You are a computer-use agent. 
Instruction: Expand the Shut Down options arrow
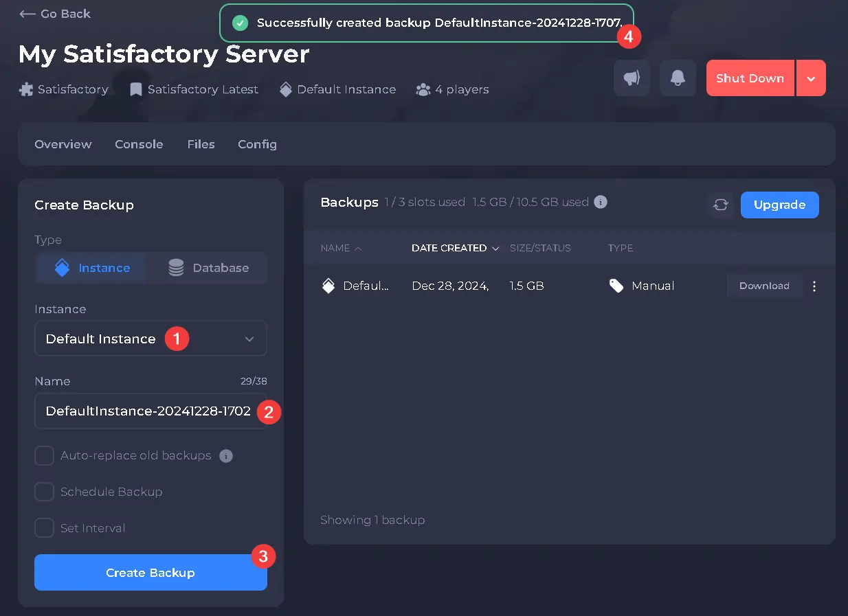tap(812, 78)
